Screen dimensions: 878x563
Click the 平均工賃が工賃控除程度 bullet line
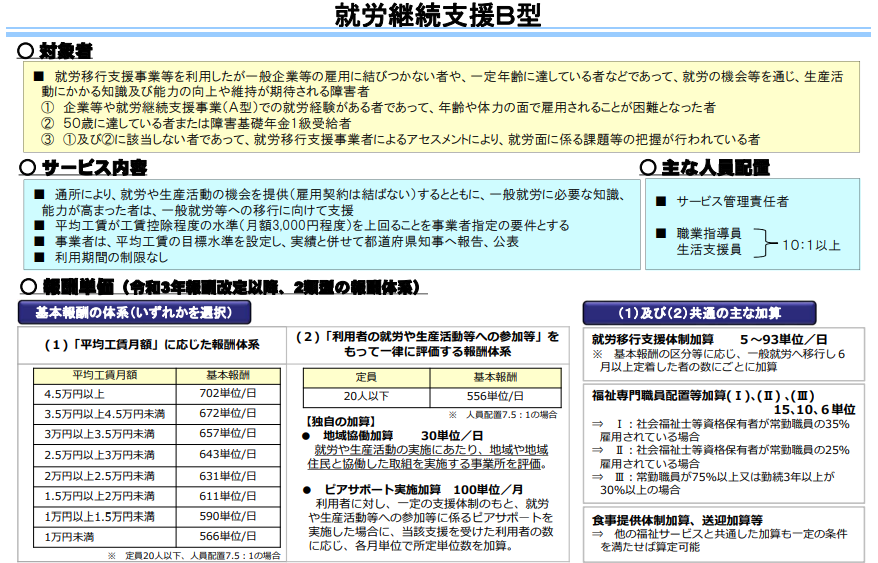coord(301,225)
